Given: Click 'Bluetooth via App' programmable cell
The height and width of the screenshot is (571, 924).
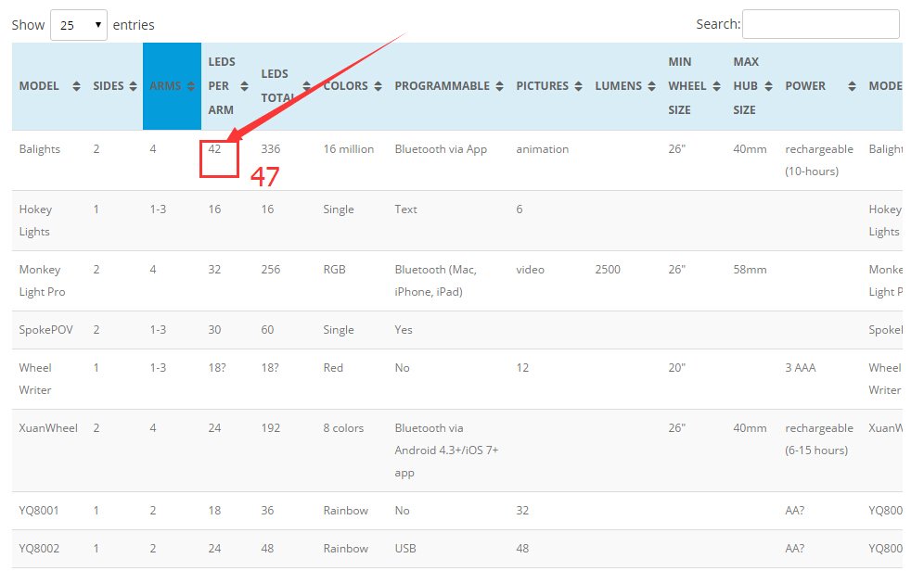Looking at the screenshot, I should pos(441,149).
